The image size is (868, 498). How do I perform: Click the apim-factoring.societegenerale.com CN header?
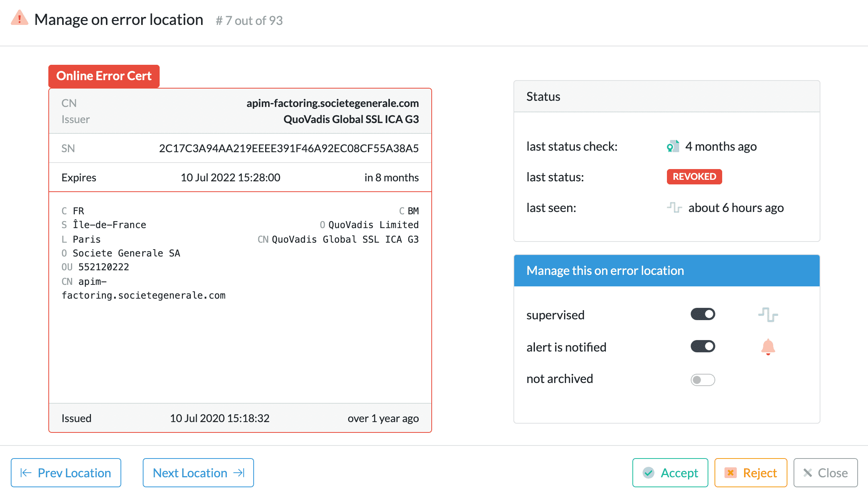[332, 103]
